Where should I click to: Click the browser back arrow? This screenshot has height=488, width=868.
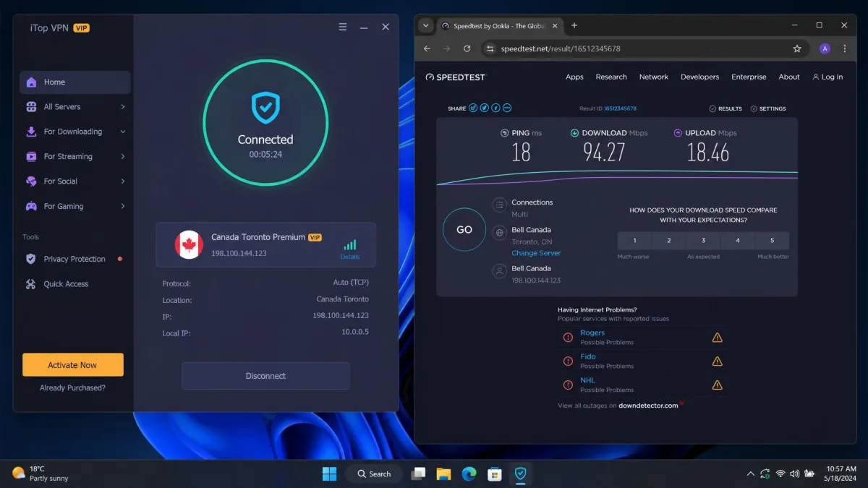(427, 48)
